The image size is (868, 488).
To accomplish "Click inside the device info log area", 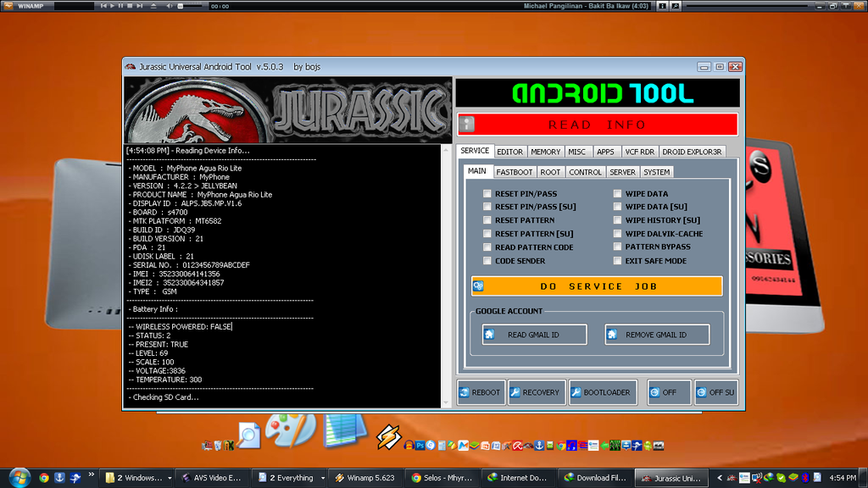I will (x=282, y=277).
